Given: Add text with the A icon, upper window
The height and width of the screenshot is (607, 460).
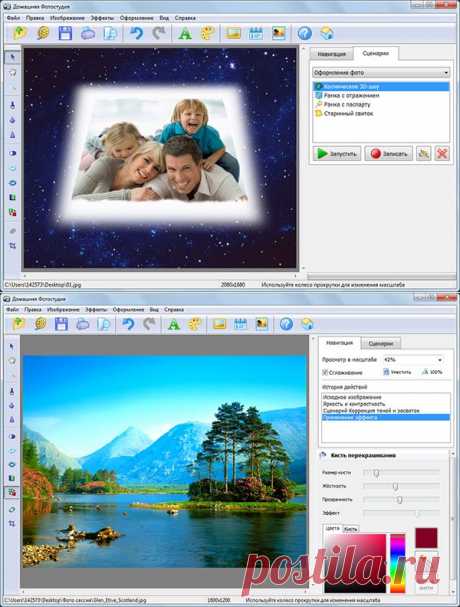Looking at the screenshot, I should [185, 33].
